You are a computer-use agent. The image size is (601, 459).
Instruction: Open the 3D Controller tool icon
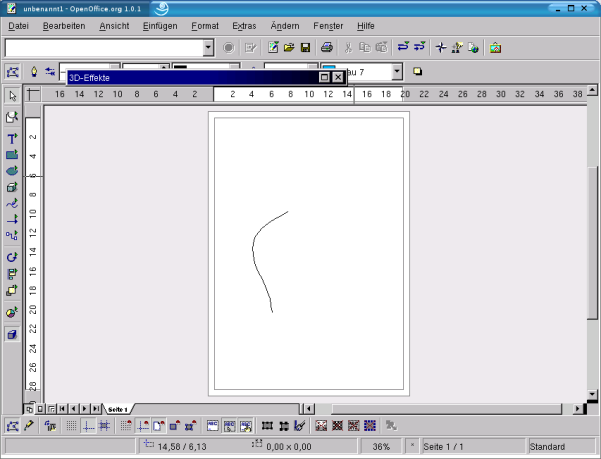(12, 335)
